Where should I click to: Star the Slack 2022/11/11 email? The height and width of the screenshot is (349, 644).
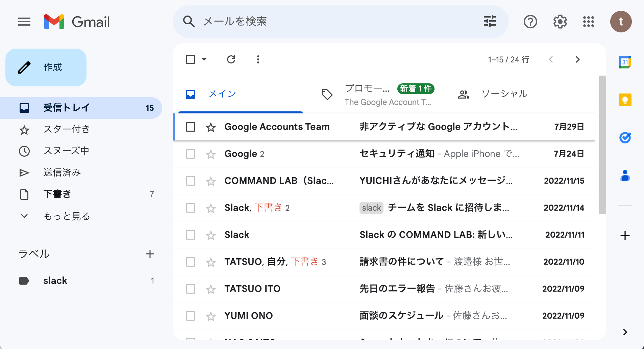(211, 235)
